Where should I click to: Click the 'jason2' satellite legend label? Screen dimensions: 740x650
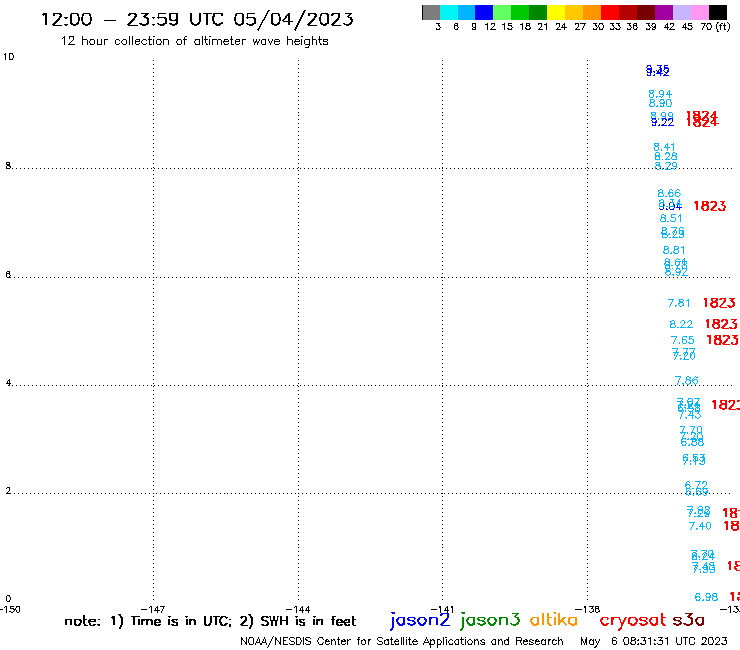point(420,620)
